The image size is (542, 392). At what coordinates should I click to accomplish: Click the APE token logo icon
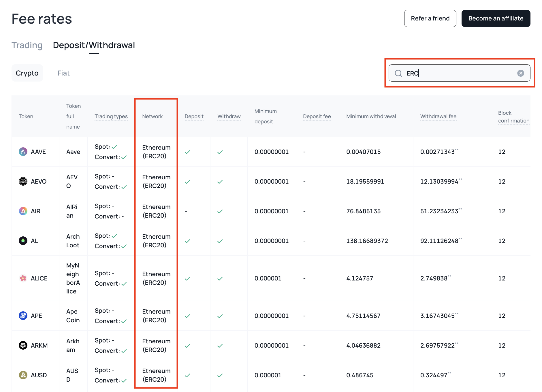[x=23, y=316]
